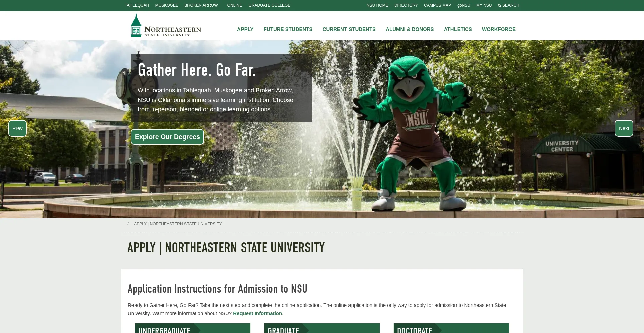Go to the Muskogee campus page
Screen dimensions: 644x333
(167, 5)
